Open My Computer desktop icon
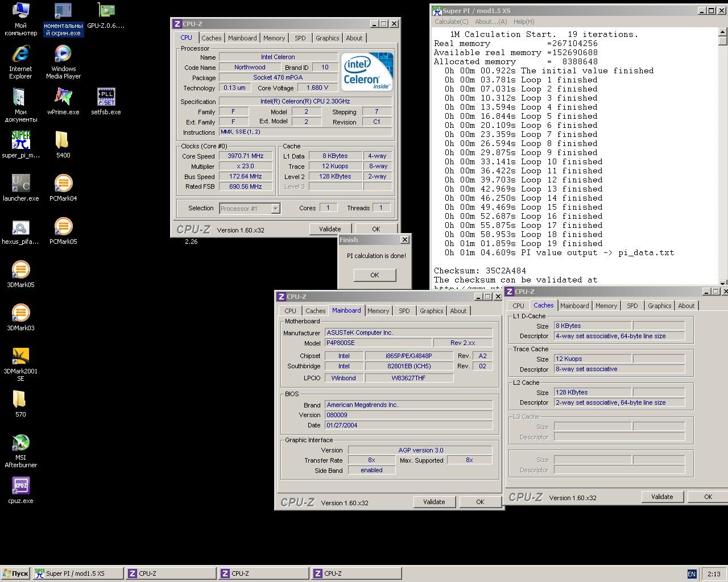The width and height of the screenshot is (728, 582). [20, 19]
